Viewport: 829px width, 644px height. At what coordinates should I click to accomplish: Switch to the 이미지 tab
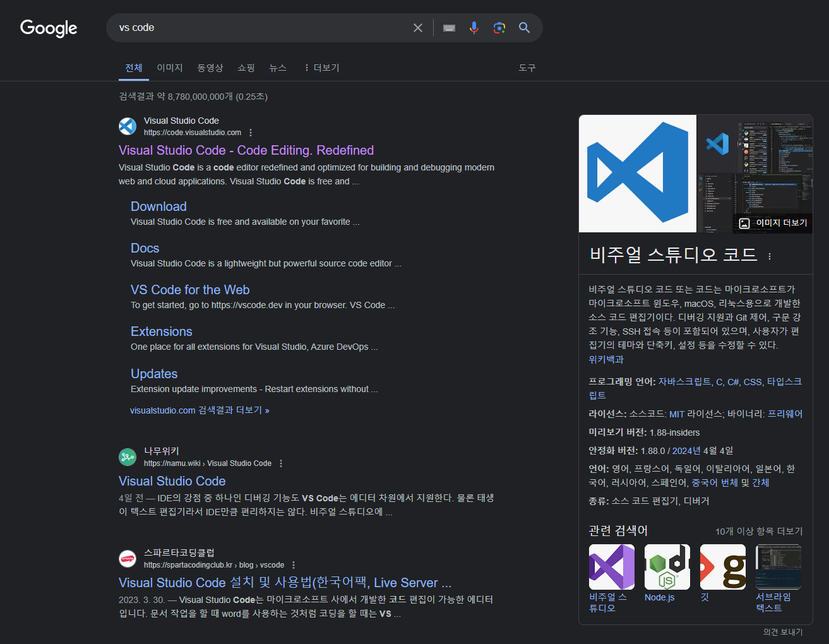170,68
